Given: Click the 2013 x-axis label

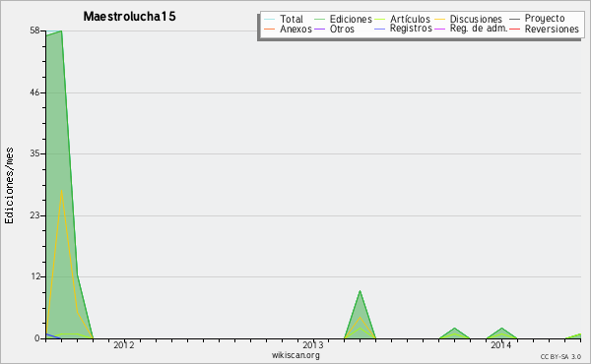Looking at the screenshot, I should [313, 345].
